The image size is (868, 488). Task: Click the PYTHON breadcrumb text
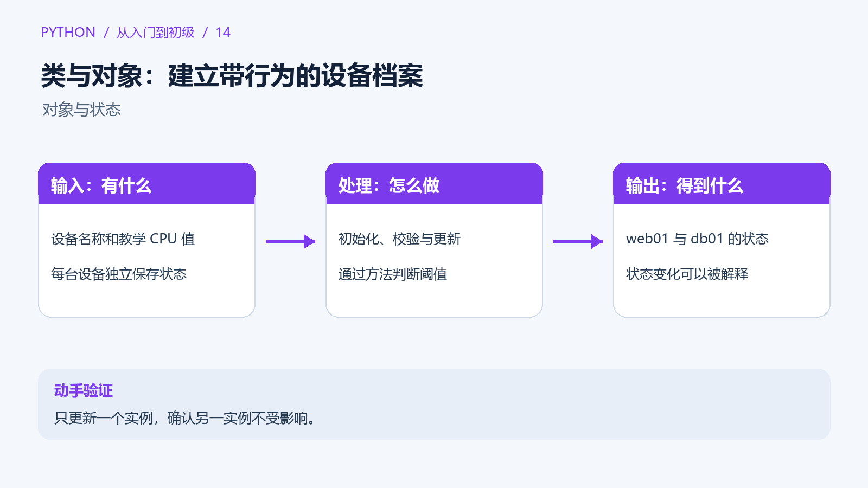tap(68, 33)
